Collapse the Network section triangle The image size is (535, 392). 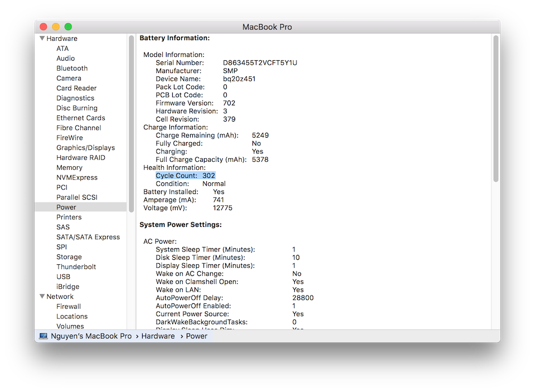[42, 297]
